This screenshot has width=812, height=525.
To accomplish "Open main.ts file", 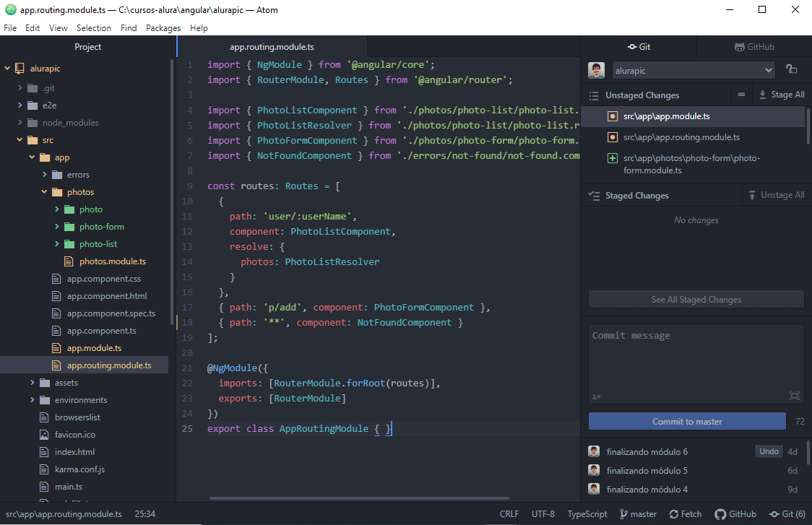I will point(69,487).
